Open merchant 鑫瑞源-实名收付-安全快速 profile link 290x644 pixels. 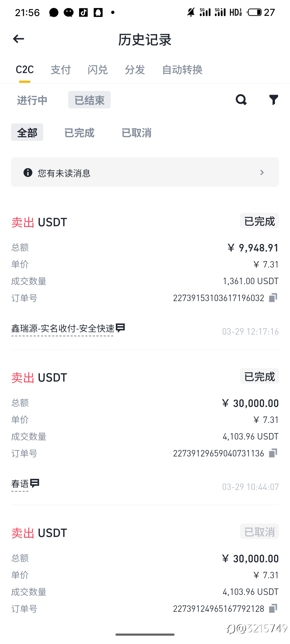point(63,329)
